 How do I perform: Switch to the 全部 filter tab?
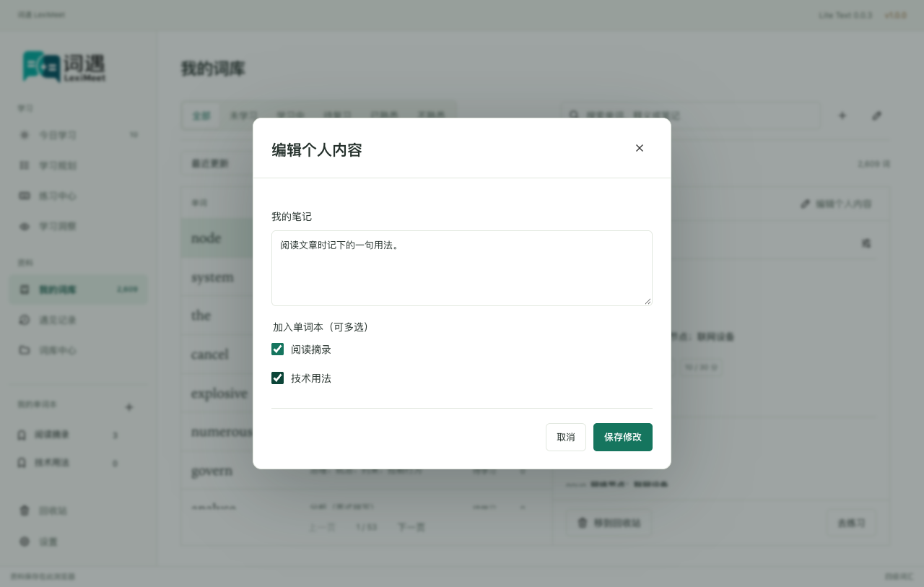click(201, 116)
